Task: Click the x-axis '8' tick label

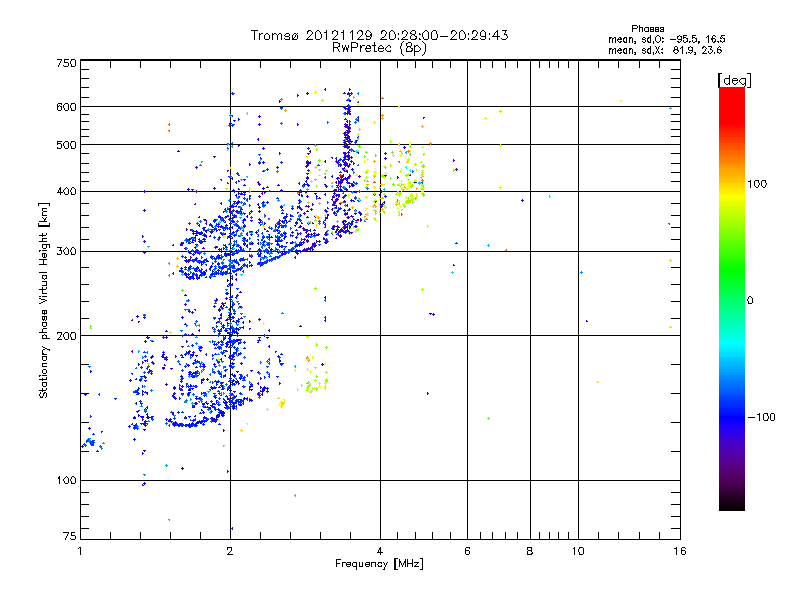Action: coord(530,551)
